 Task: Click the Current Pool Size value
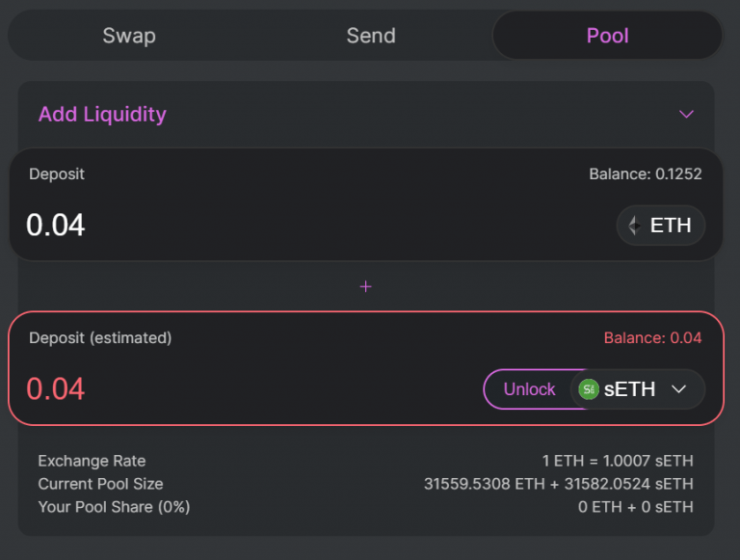pyautogui.click(x=558, y=484)
